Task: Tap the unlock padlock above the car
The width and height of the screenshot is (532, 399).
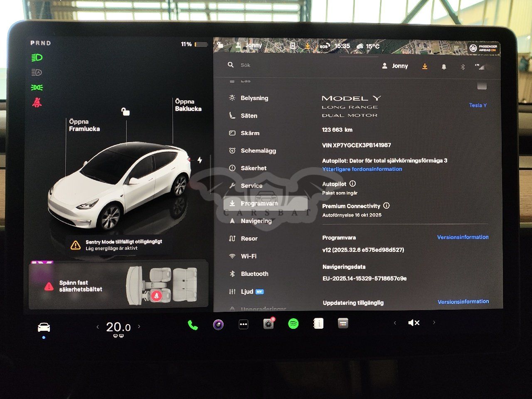Action: tap(125, 111)
